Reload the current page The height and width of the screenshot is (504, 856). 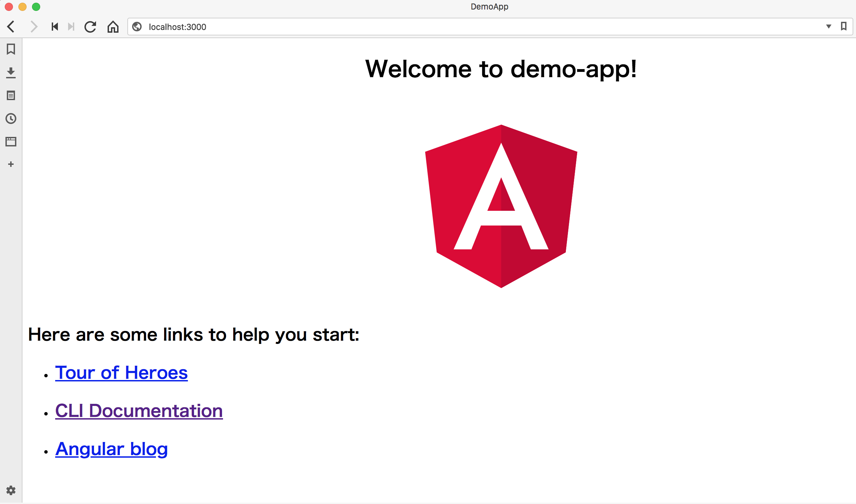click(x=90, y=27)
